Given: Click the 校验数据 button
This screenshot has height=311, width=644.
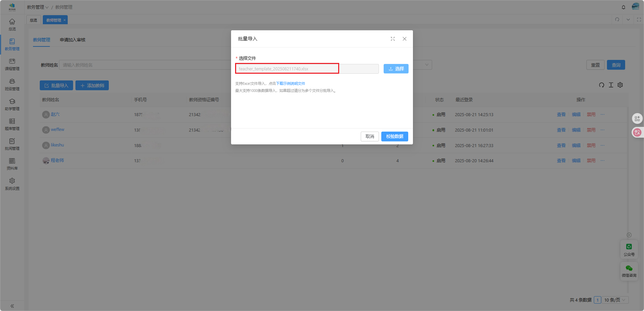Looking at the screenshot, I should click(394, 136).
